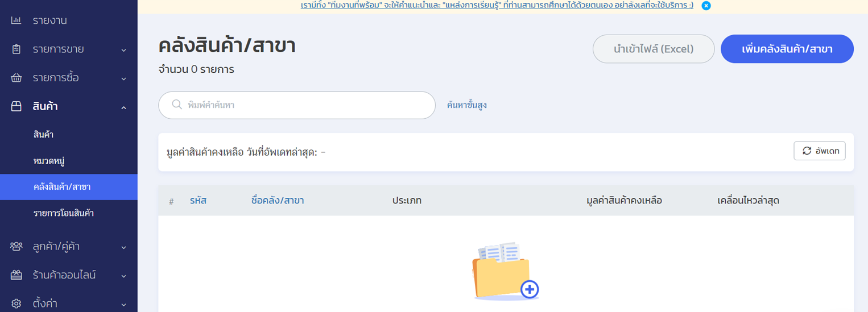The image size is (868, 312).
Task: Click the รายการซื้อ basket icon
Action: [x=16, y=78]
